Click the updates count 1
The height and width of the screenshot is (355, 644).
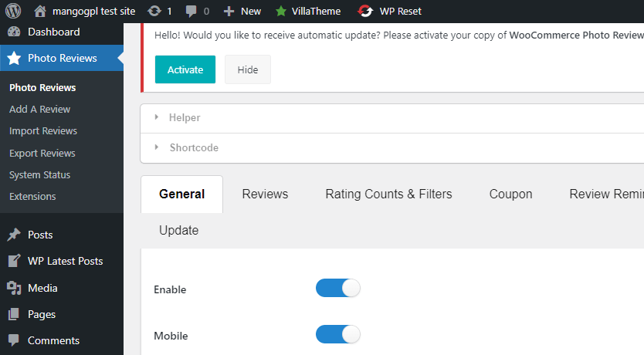click(x=169, y=12)
